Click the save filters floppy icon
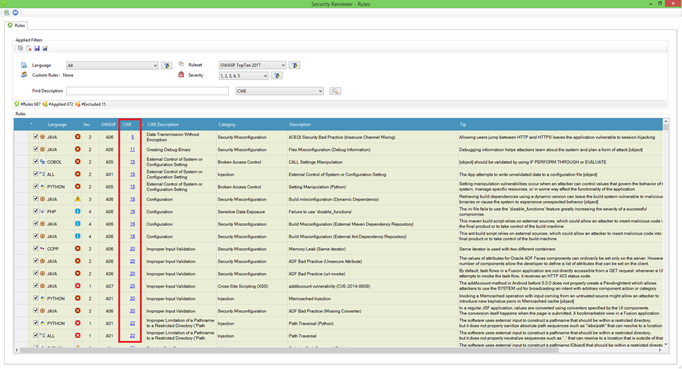The image size is (682, 369). [x=37, y=48]
